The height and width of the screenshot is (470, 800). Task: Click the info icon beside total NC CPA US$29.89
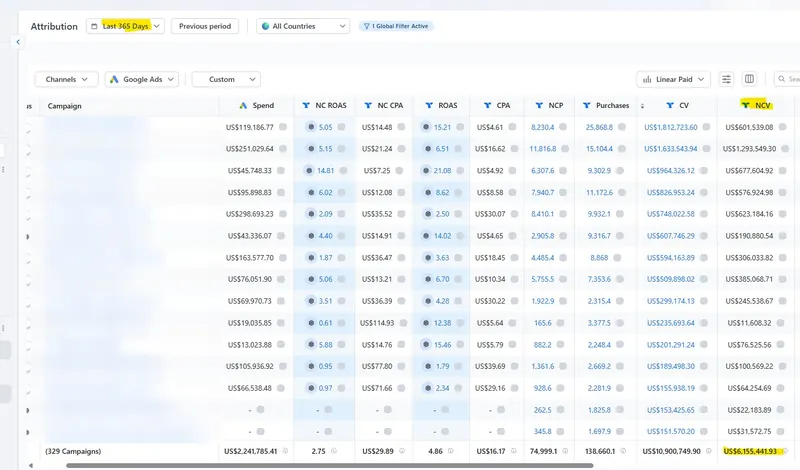click(x=402, y=451)
